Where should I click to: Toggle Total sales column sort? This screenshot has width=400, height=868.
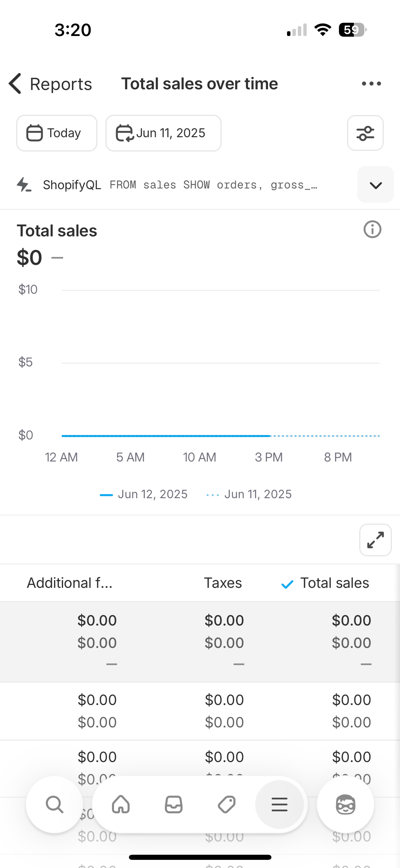[x=334, y=583]
